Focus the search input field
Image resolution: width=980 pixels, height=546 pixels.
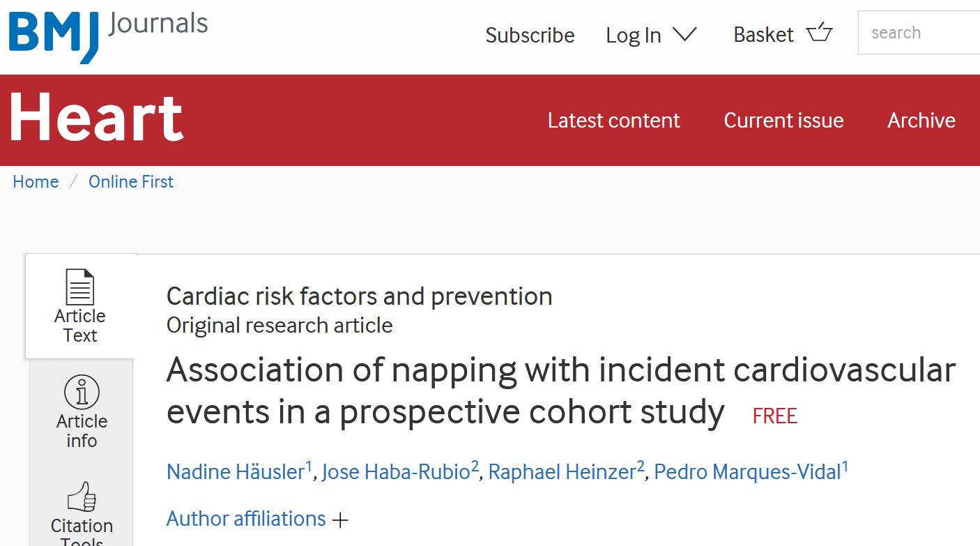coord(920,33)
